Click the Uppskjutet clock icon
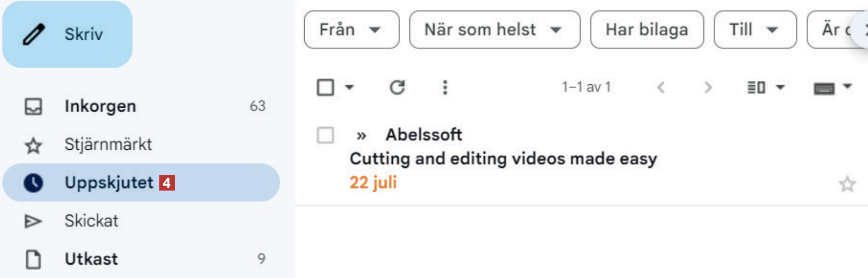Viewport: 868px width, 278px height. pos(34,182)
